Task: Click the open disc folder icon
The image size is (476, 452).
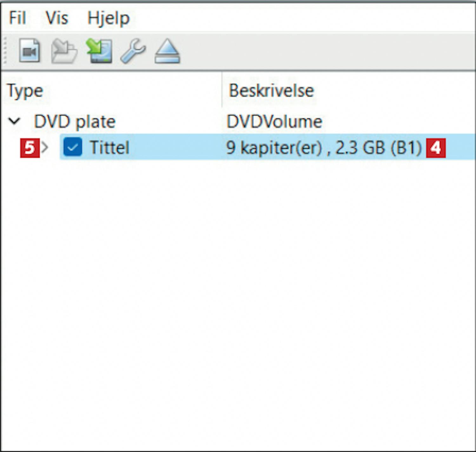Action: click(x=64, y=51)
